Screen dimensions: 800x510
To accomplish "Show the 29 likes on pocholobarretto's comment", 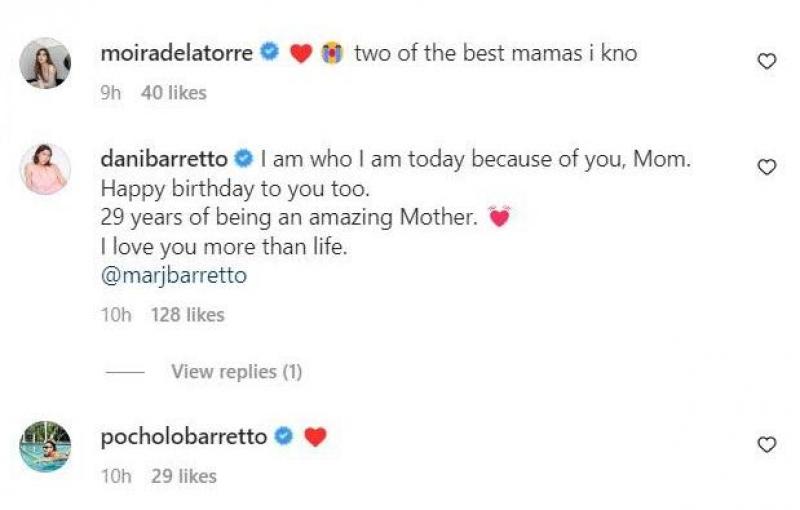I will coord(183,476).
